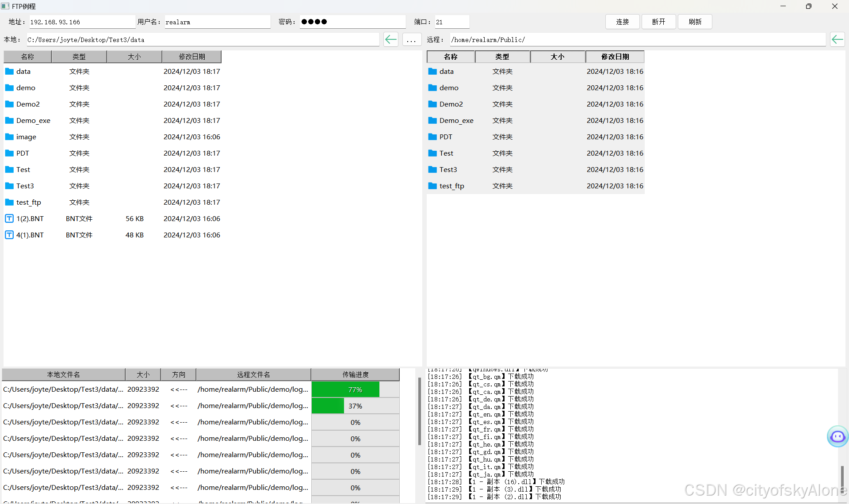
Task: Click the local image folder icon
Action: 9,137
